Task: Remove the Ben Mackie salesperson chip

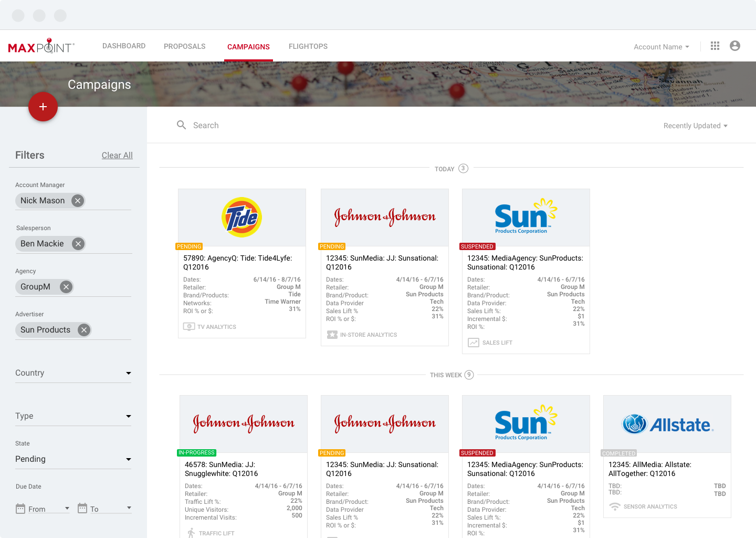Action: point(78,244)
